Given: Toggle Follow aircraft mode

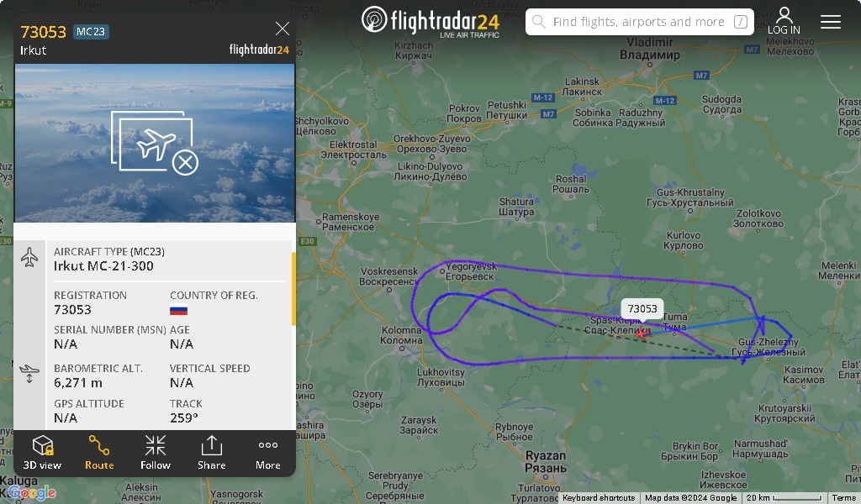Looking at the screenshot, I should [156, 453].
